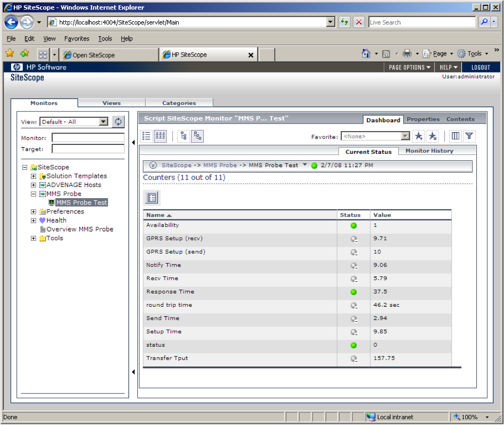Click the Home house icon
Screen dimensions: 504x425
366,53
